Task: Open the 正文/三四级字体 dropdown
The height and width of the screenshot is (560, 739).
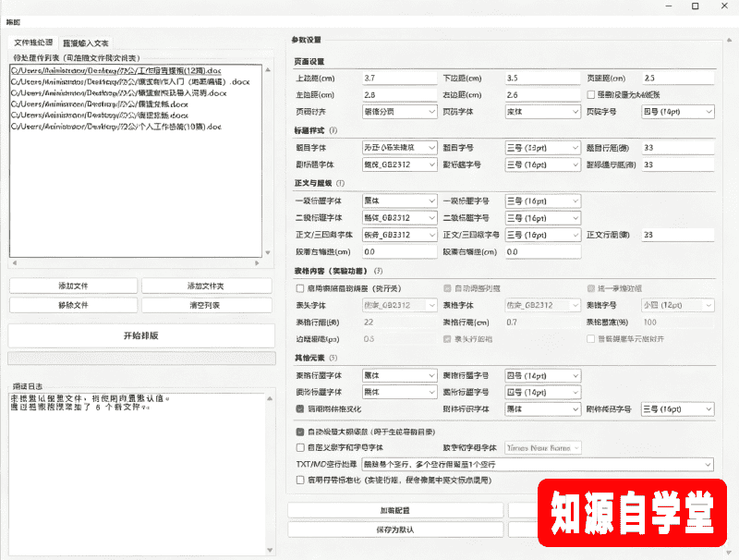Action: pos(400,235)
